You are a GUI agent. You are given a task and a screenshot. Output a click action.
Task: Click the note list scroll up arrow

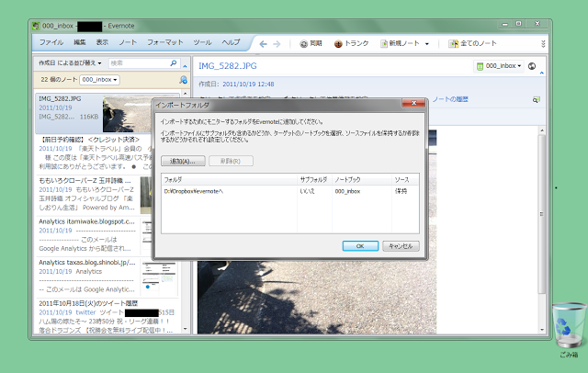[186, 93]
